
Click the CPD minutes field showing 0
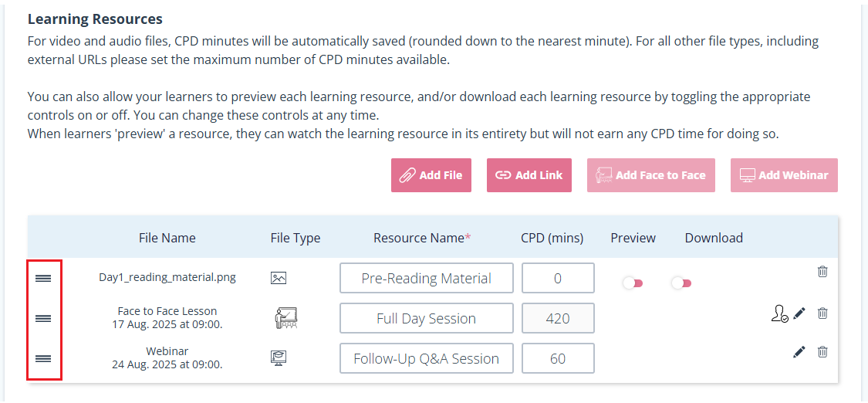pyautogui.click(x=558, y=278)
